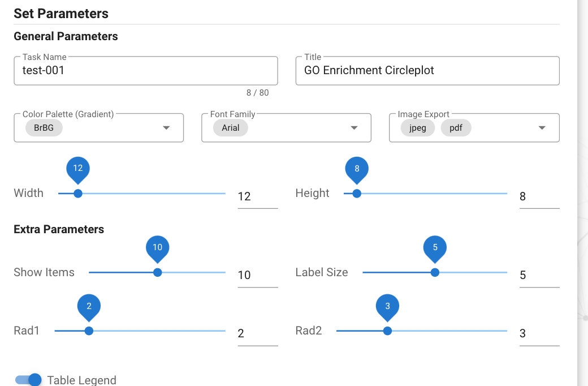Focus the Width number input
This screenshot has height=386, width=588.
pos(257,196)
